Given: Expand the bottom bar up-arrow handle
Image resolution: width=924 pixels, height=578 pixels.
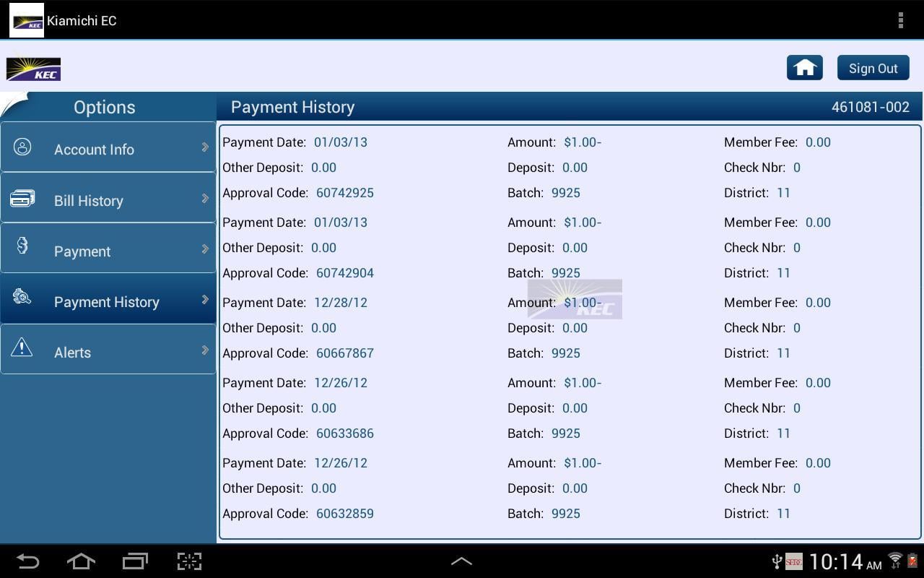Looking at the screenshot, I should pos(461,561).
